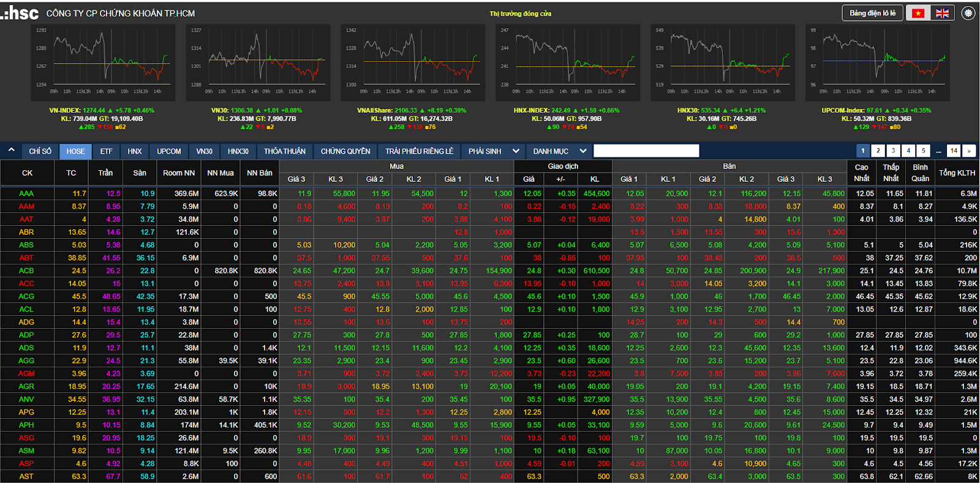Open the CHỨNG QUYỀN tab
Viewport: 980px width, 483px height.
pos(345,151)
